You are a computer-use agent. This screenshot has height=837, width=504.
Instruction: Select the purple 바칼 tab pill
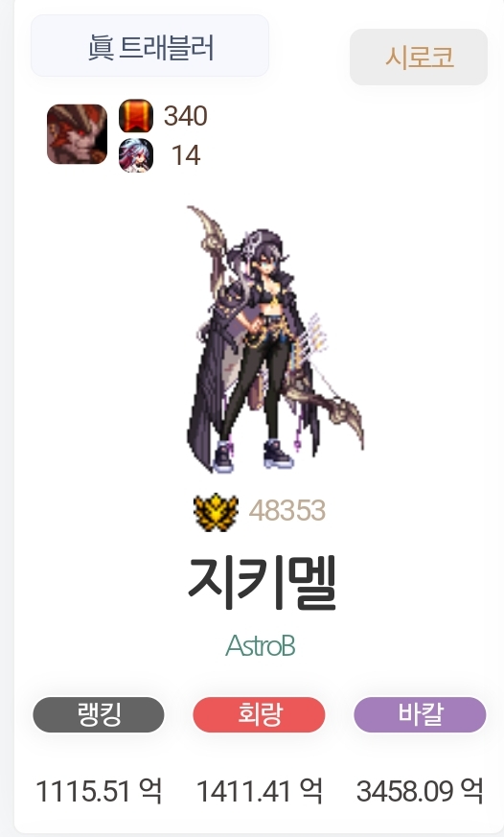coord(421,714)
